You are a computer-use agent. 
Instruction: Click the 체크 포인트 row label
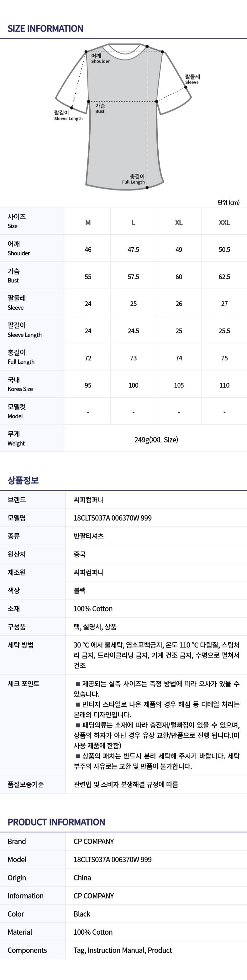tap(23, 684)
